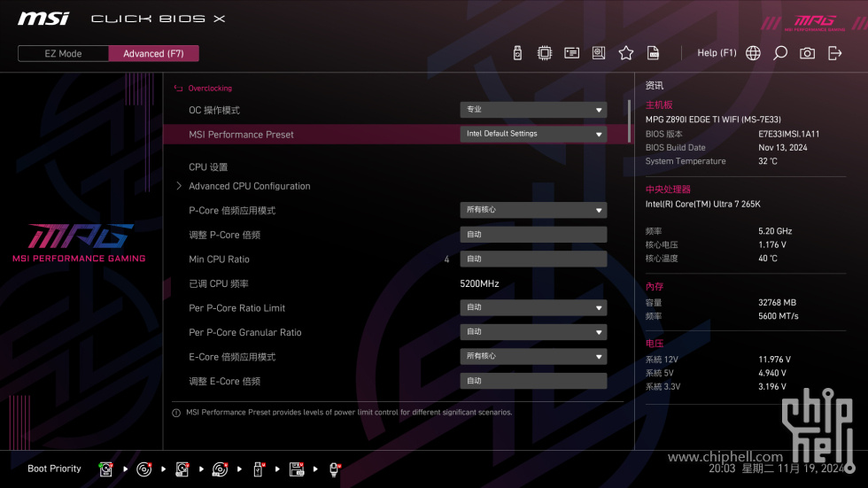This screenshot has width=868, height=488.
Task: Select the network cable boot device
Action: pos(335,469)
